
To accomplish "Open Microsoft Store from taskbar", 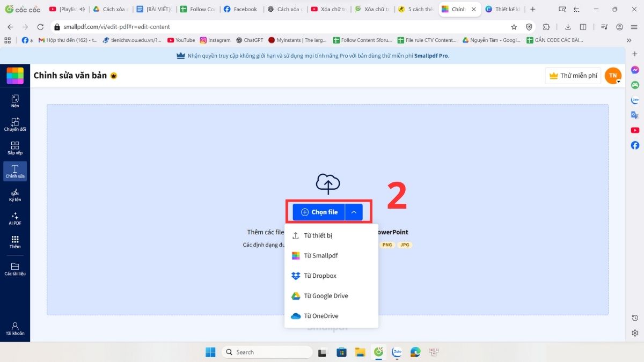I will point(341,352).
